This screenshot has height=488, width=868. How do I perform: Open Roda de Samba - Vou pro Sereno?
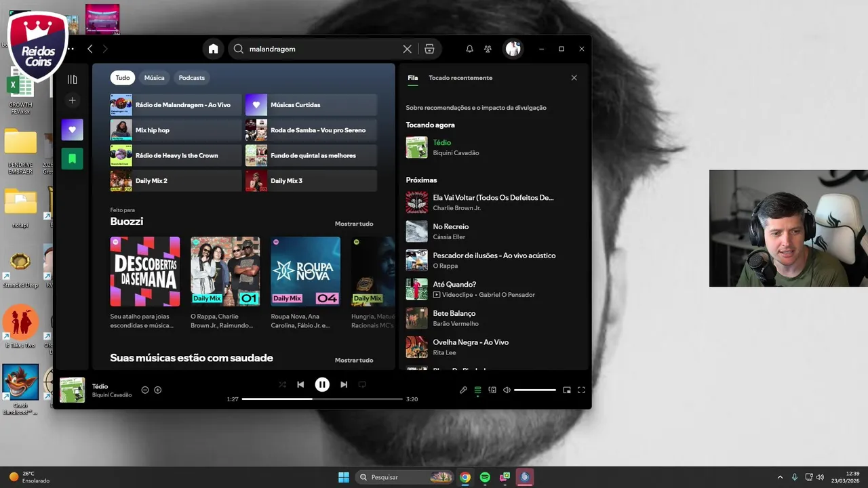(311, 130)
